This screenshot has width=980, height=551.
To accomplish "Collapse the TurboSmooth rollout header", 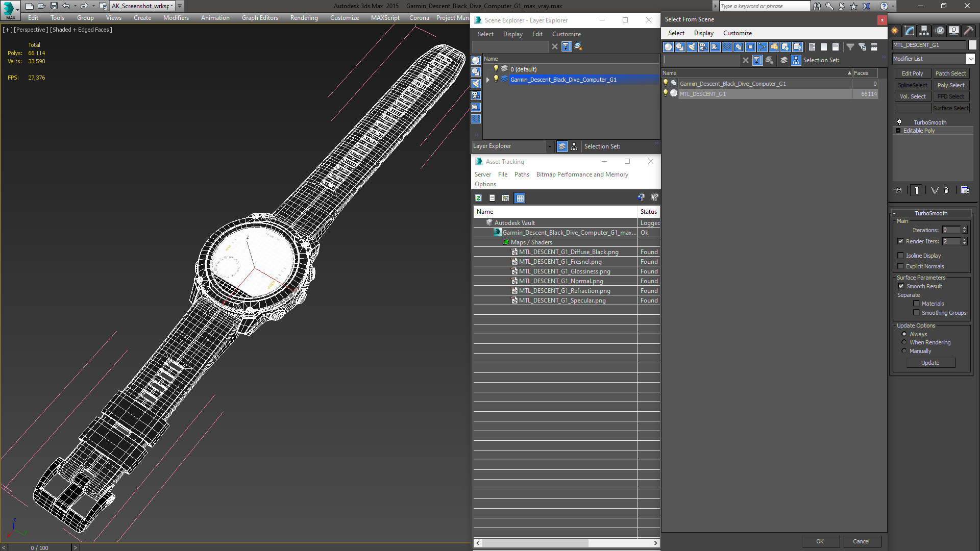I will pos(931,213).
